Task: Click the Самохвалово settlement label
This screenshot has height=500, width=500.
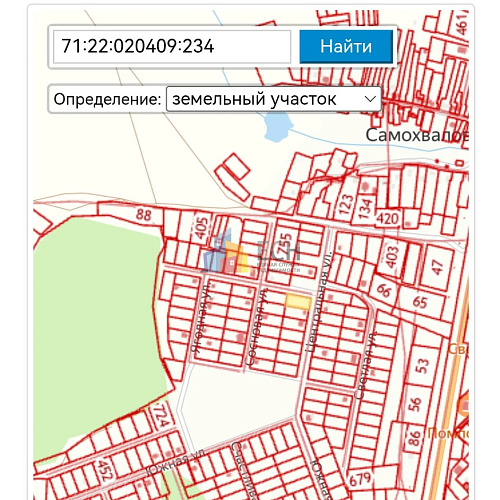Action: [417, 135]
